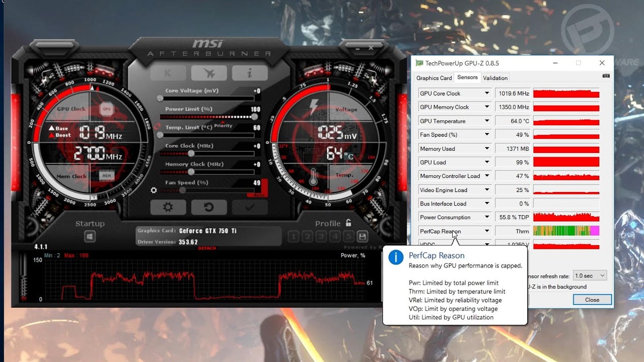Select profile slot 4 in Afterburner
Screen dimensions: 644x362
tap(335, 236)
